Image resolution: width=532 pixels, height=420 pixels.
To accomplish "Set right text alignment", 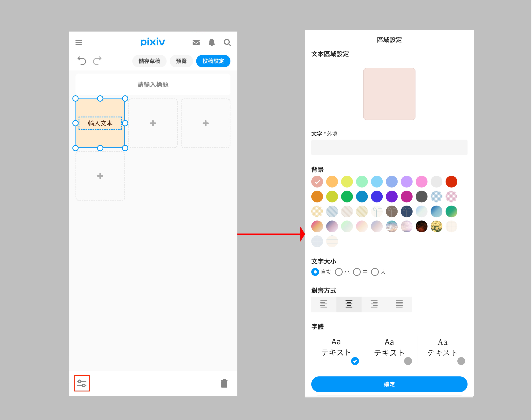I will 374,304.
